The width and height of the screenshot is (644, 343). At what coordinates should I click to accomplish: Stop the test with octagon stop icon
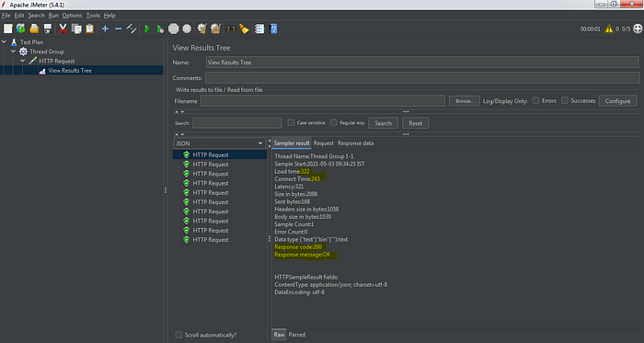pos(174,29)
